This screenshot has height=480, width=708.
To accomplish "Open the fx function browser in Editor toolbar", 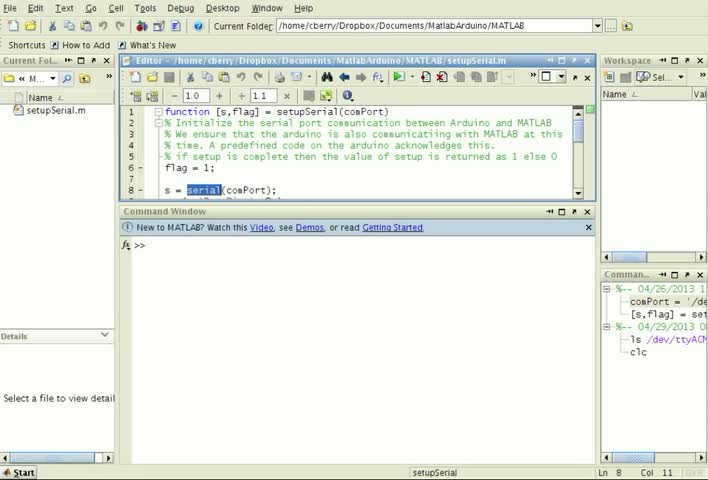I will 377,77.
